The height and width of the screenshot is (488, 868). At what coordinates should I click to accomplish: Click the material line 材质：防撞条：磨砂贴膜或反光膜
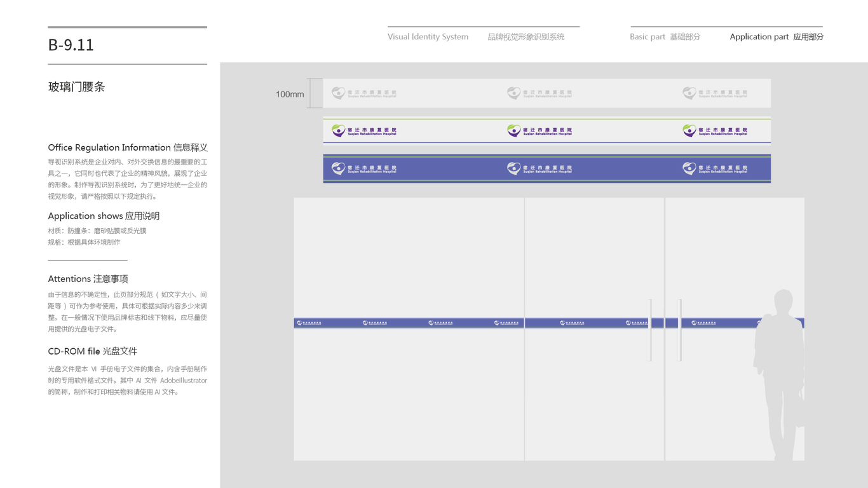(97, 231)
